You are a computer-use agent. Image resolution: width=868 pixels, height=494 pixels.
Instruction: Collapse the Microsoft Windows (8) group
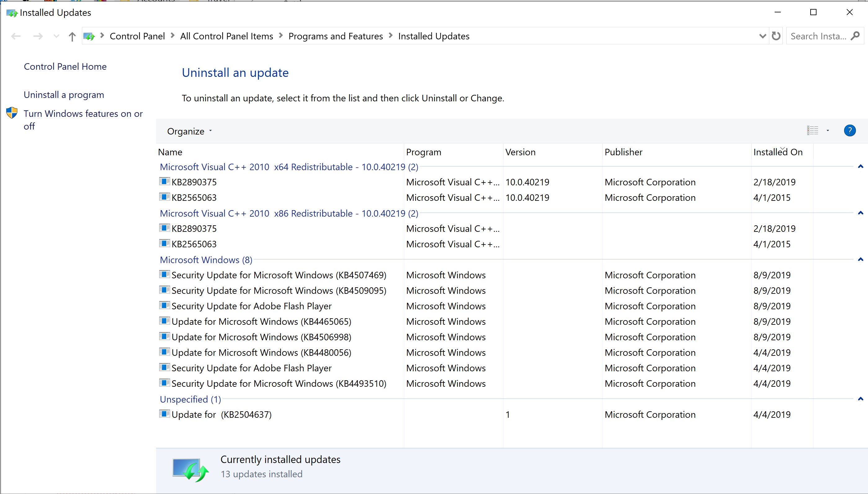coord(860,260)
